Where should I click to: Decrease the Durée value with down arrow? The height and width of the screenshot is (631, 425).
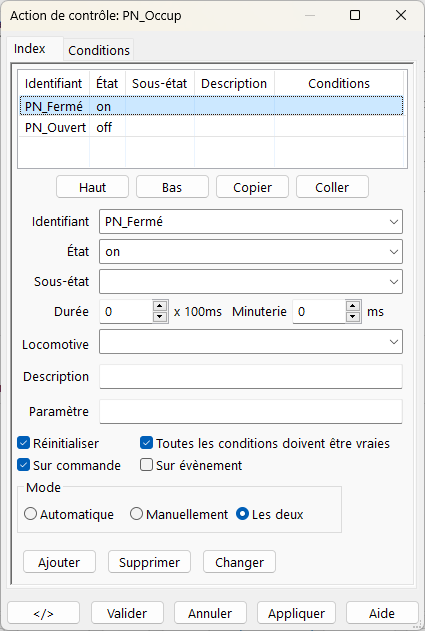coord(160,317)
